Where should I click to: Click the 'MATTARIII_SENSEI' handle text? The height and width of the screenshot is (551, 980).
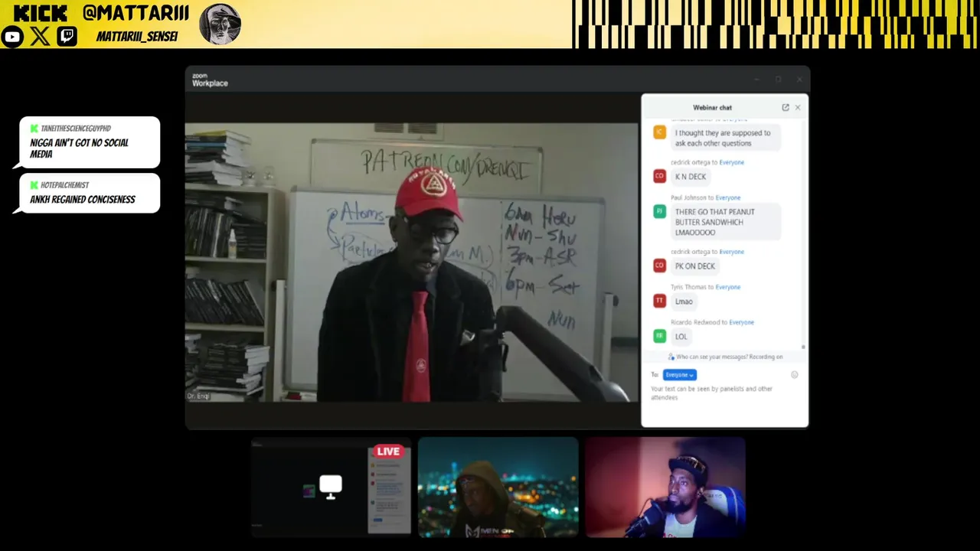point(137,37)
